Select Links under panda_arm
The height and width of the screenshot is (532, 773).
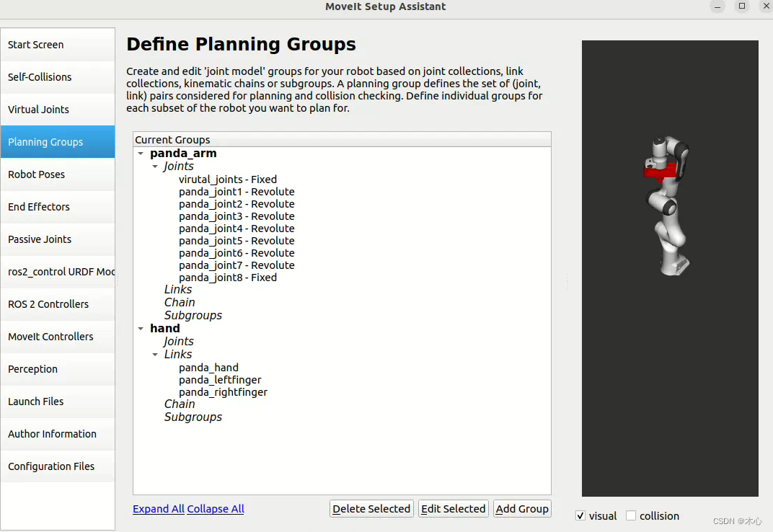[x=178, y=289]
